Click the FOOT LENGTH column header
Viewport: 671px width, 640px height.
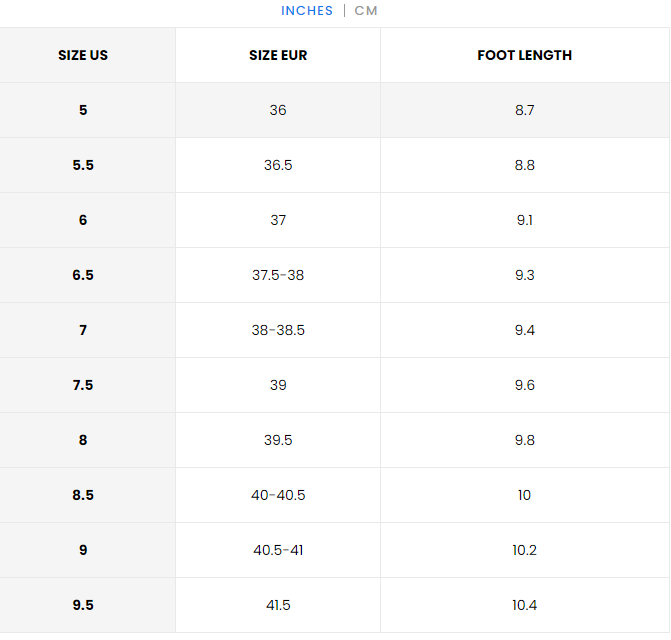tap(524, 55)
